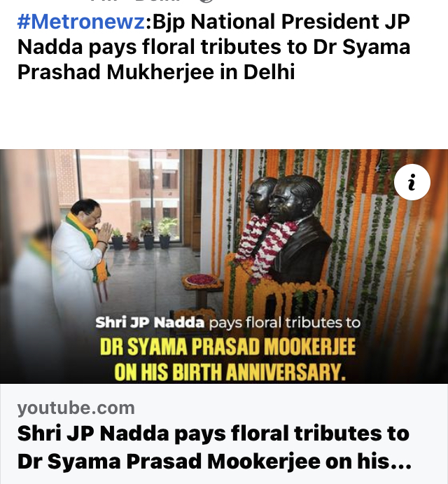The width and height of the screenshot is (448, 484).
Task: Open the youtube.com domain label
Action: click(x=76, y=408)
